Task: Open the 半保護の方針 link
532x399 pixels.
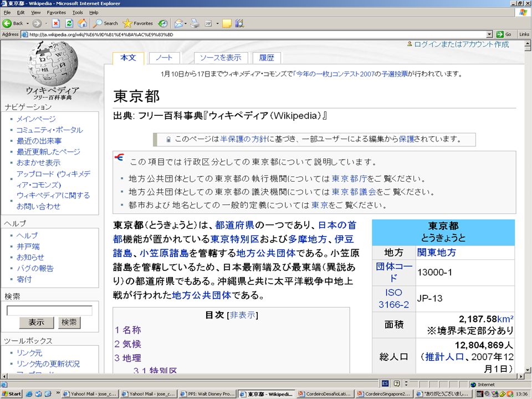Action: 243,139
